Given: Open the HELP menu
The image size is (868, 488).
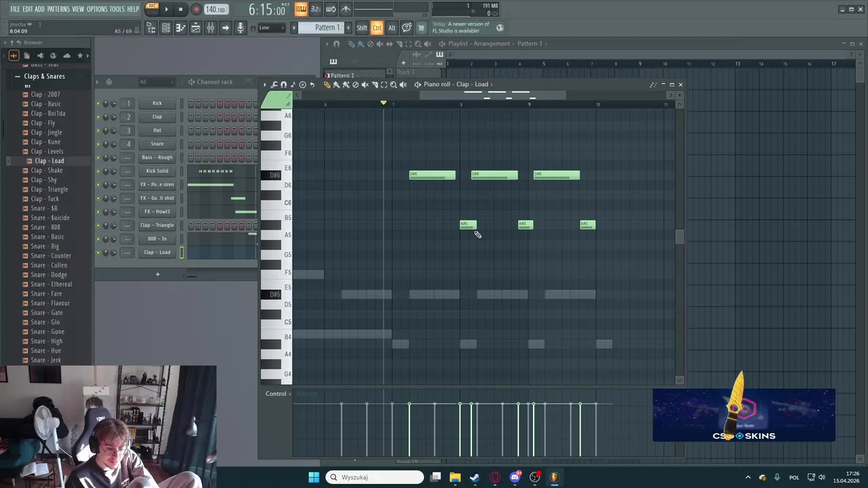Looking at the screenshot, I should pos(133,9).
